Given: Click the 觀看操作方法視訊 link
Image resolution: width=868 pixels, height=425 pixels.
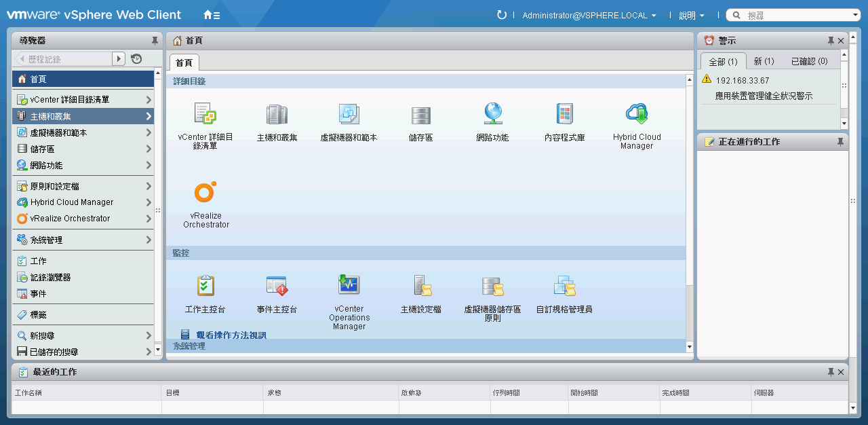Looking at the screenshot, I should click(x=231, y=335).
